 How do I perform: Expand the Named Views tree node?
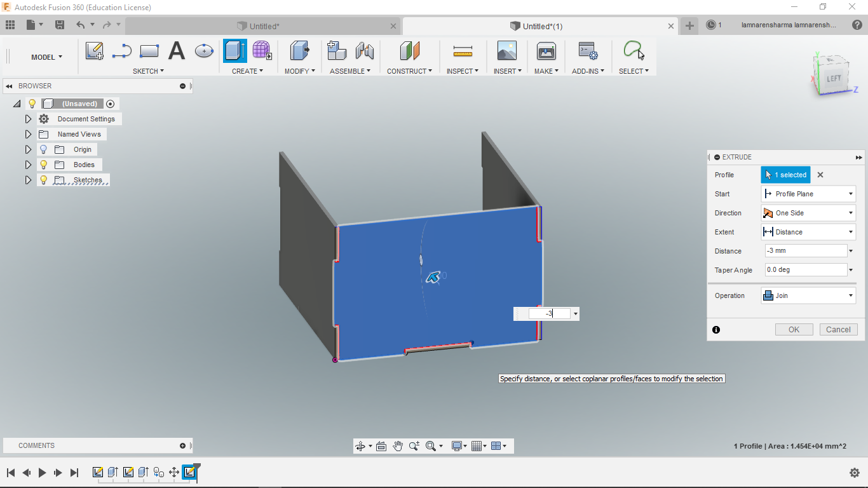tap(28, 134)
